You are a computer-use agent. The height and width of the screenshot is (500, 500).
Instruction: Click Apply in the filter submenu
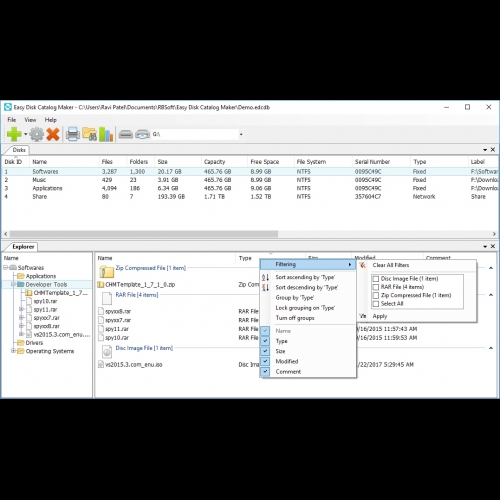(380, 316)
